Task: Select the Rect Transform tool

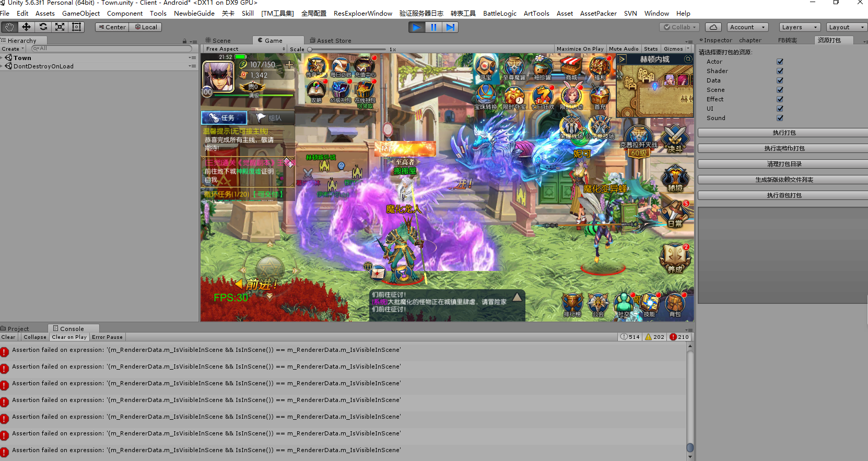Action: click(77, 27)
